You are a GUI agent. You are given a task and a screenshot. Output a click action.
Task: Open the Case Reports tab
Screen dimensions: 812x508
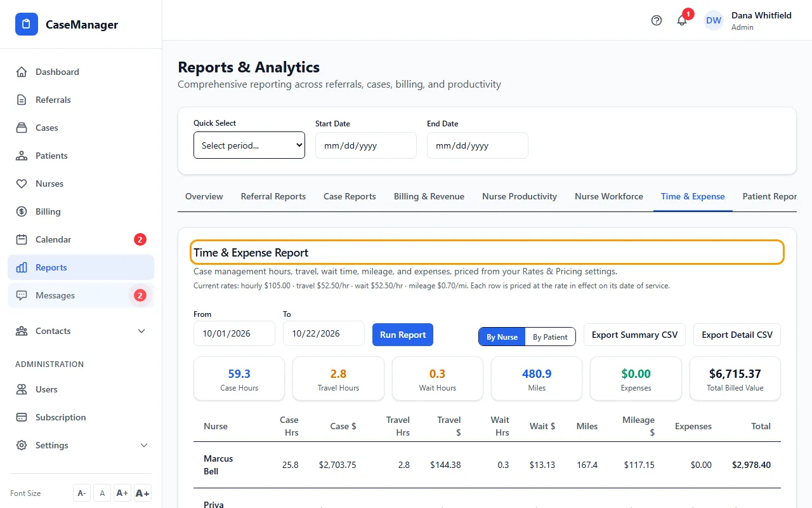pyautogui.click(x=350, y=196)
